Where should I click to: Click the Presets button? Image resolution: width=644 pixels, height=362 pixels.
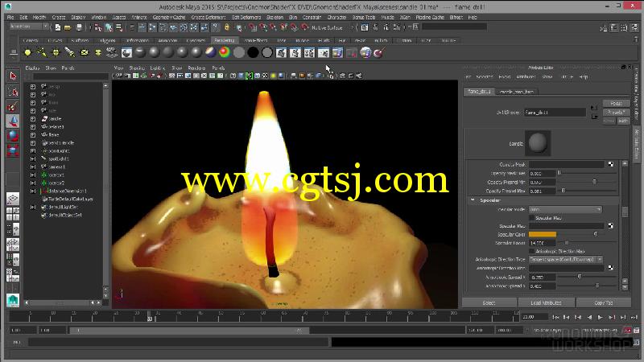point(616,112)
